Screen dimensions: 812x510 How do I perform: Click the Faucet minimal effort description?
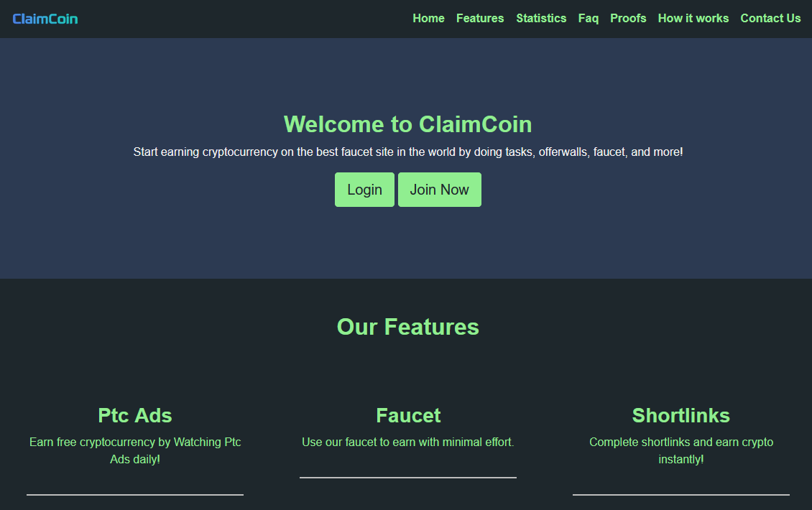coord(407,442)
